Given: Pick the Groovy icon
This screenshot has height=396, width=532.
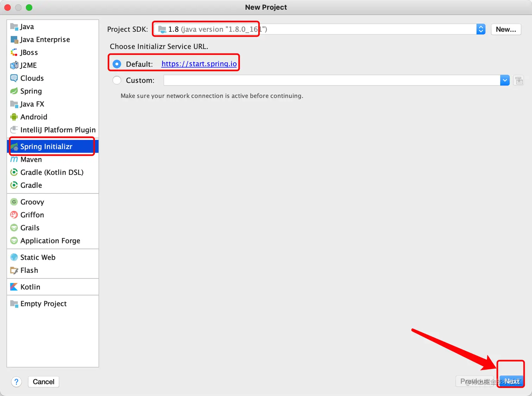Looking at the screenshot, I should [14, 202].
